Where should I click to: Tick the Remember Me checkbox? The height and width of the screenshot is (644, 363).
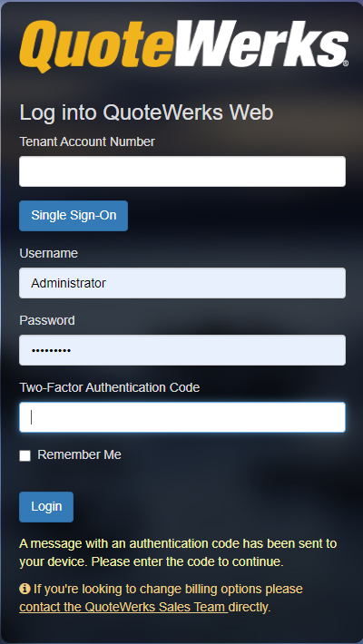(x=25, y=455)
